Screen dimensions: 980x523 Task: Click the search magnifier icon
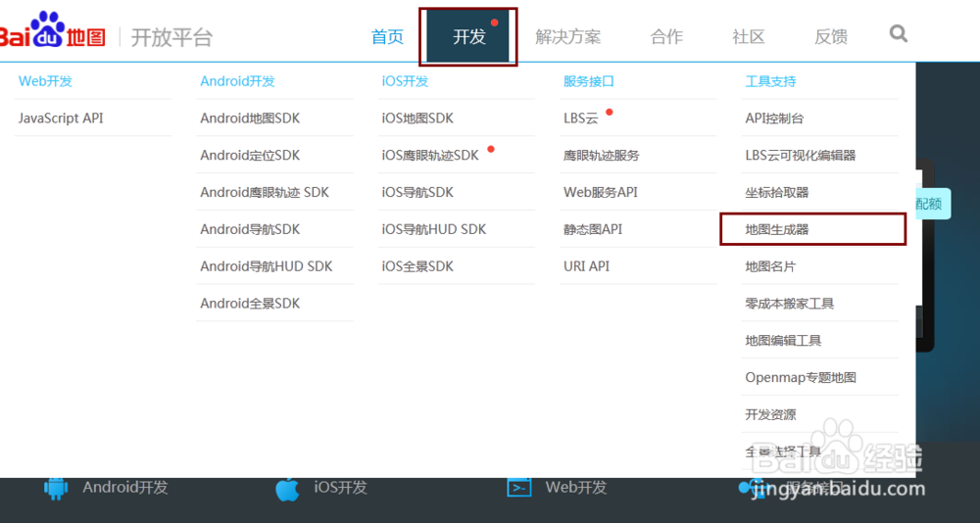pos(898,33)
